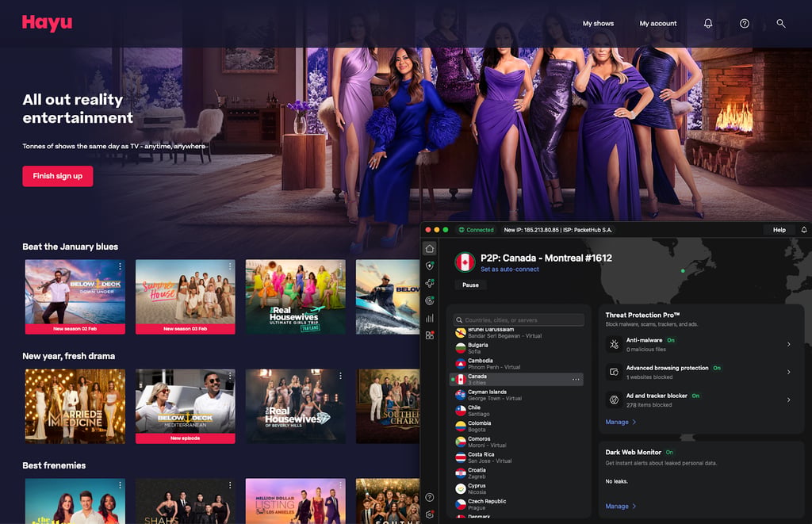The width and height of the screenshot is (812, 524).
Task: Open options on Real Housewives of Beverly Hills card
Action: coord(340,376)
